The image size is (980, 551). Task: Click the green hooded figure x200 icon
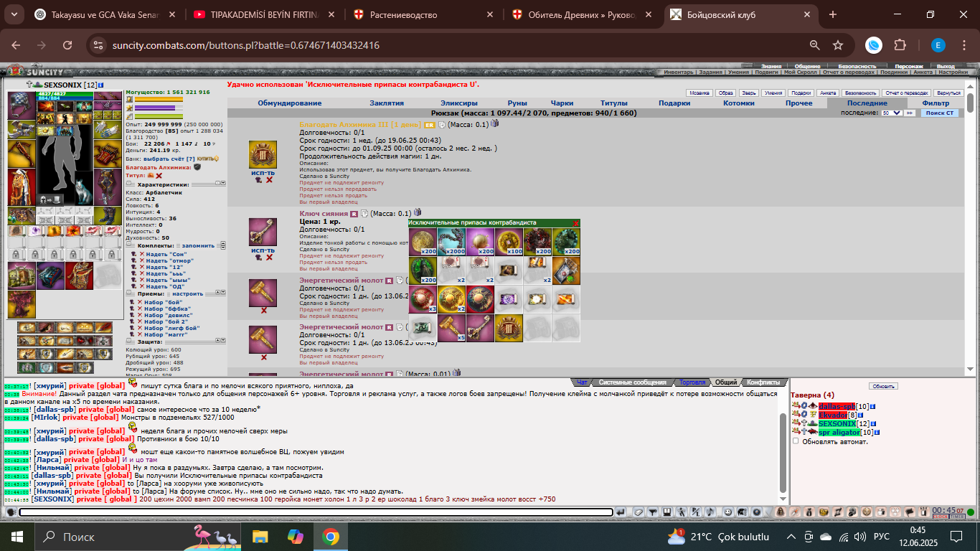[423, 270]
